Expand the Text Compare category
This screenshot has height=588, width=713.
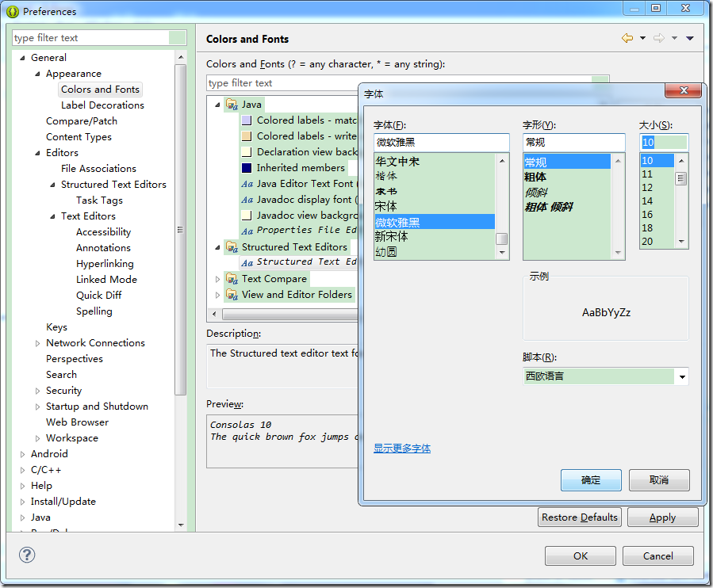click(217, 279)
